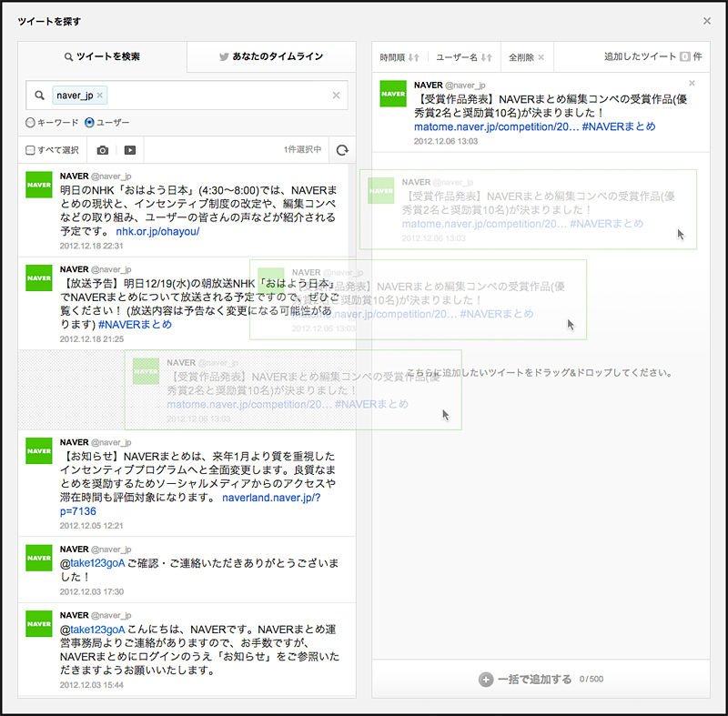Open #NAVERまとめ hashtag in added tweet
The width and height of the screenshot is (728, 716).
[x=619, y=126]
